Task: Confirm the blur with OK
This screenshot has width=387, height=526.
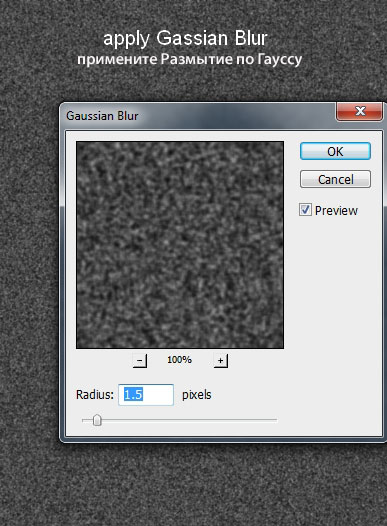Action: tap(335, 151)
